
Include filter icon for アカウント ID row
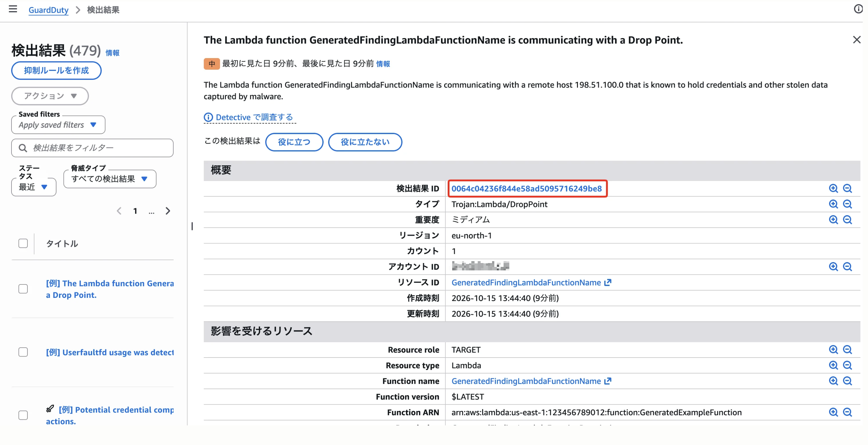833,267
